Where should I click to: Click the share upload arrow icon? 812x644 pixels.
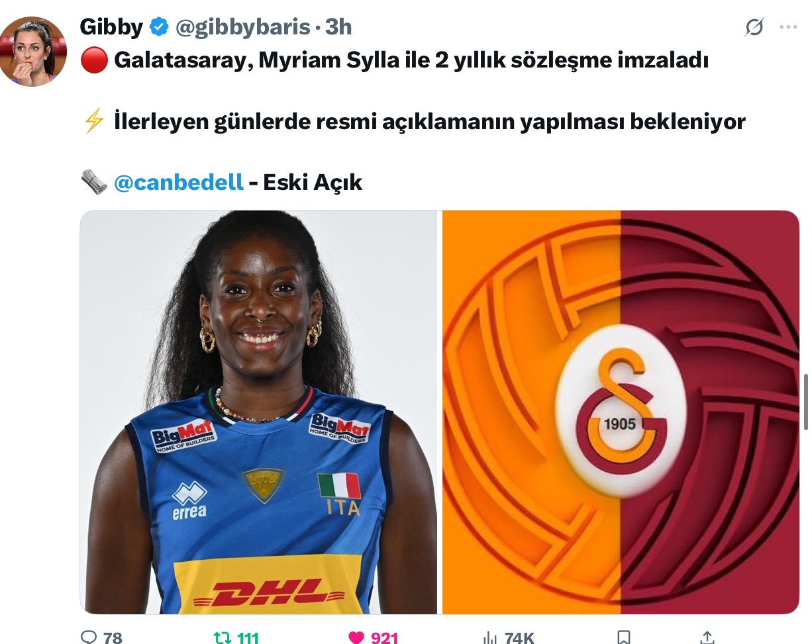(x=707, y=637)
